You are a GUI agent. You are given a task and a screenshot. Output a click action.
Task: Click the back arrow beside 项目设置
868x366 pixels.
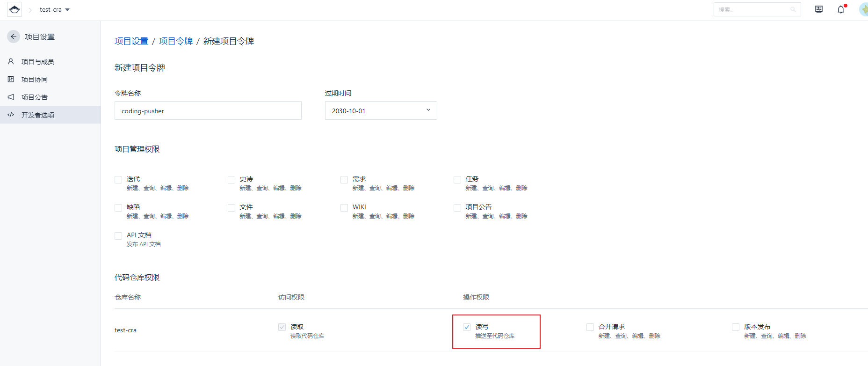coord(14,37)
